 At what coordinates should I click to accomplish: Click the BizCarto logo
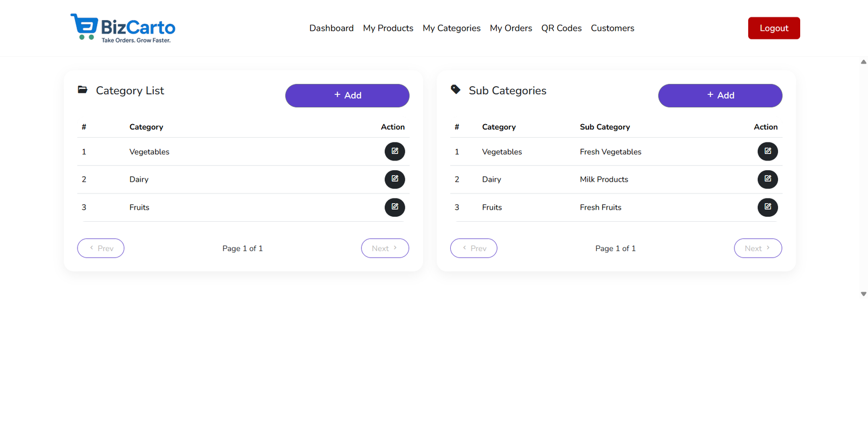pyautogui.click(x=123, y=28)
